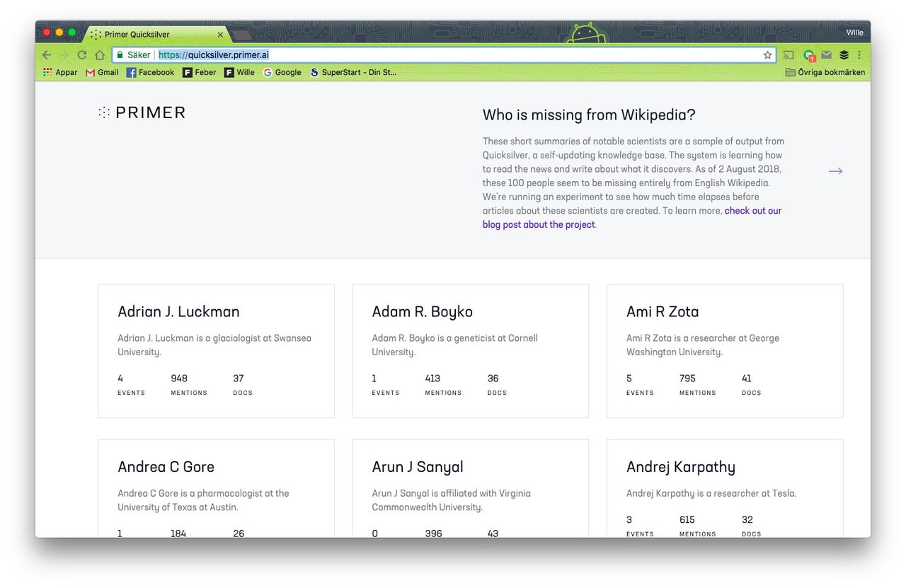
Task: Bookmark this page with the star icon
Action: pyautogui.click(x=768, y=54)
